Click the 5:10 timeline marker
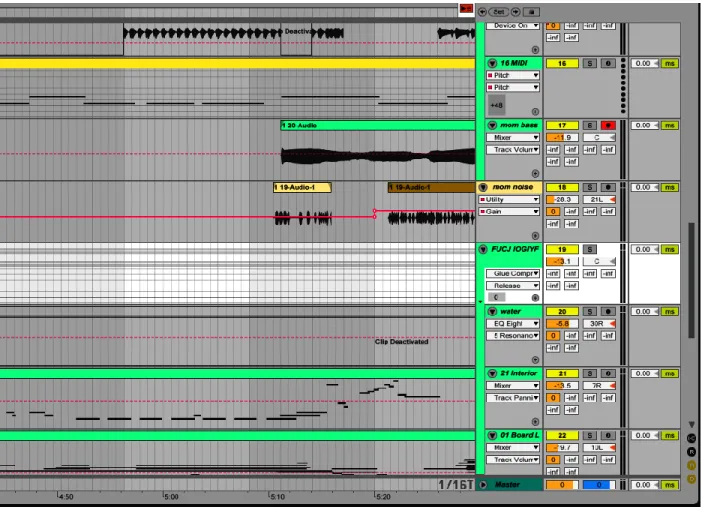This screenshot has height=507, width=702. pyautogui.click(x=277, y=496)
